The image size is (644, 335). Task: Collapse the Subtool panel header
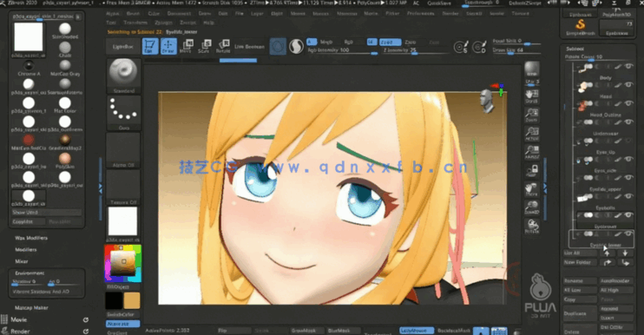[575, 49]
